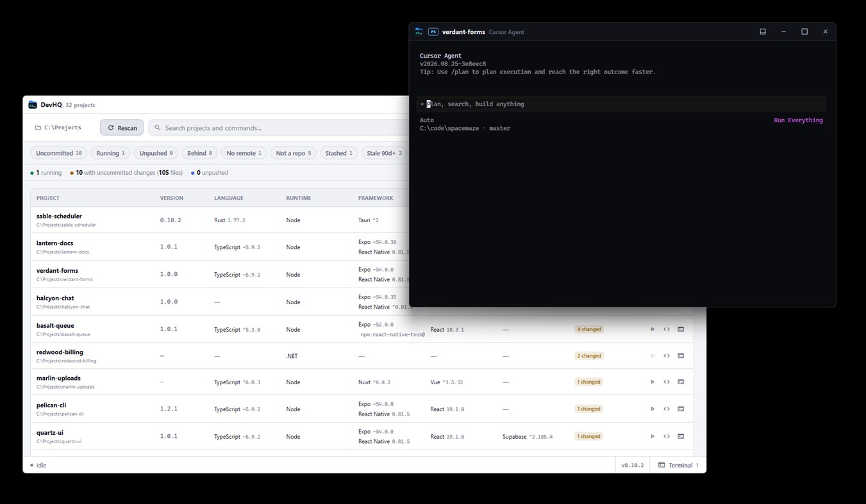Run the quartz-ui project via play icon

click(653, 436)
